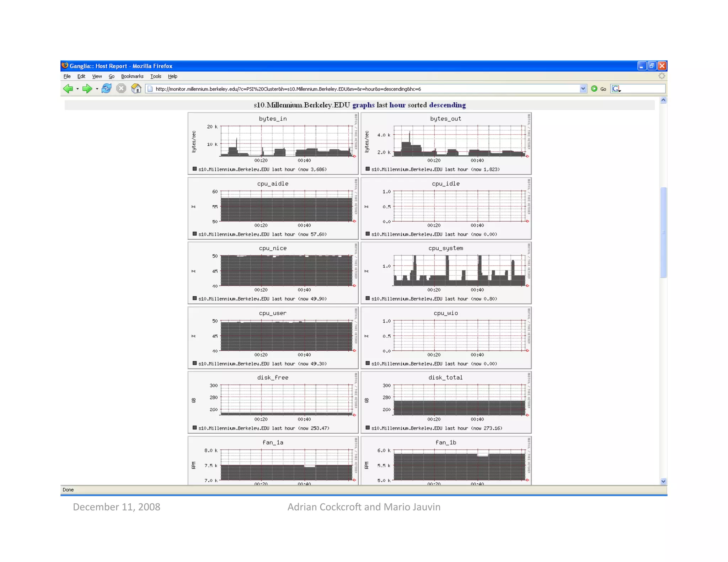This screenshot has height=562, width=728.
Task: Open the Bookmarks menu
Action: 132,76
